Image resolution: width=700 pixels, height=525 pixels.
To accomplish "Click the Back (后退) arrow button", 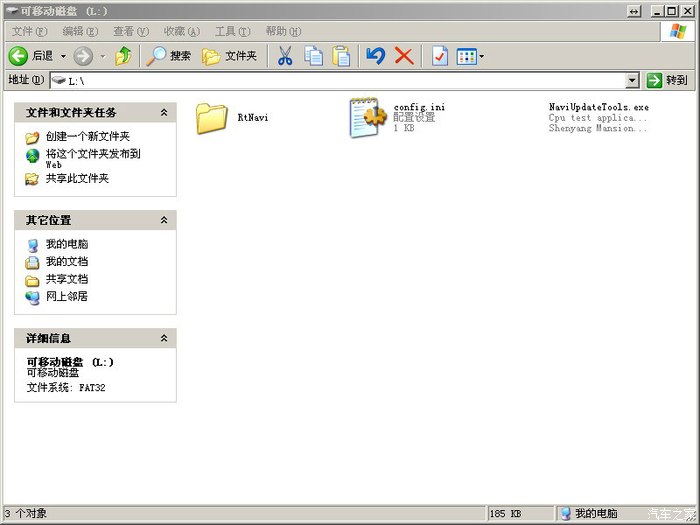I will coord(19,56).
